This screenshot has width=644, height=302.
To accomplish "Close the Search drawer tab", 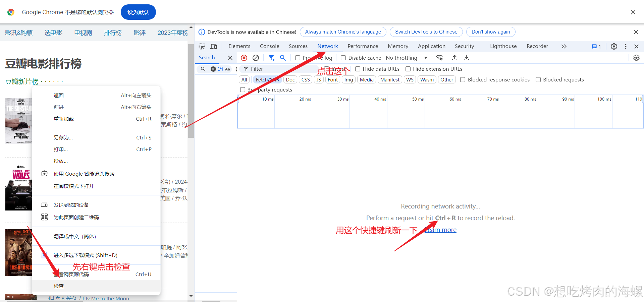I will pyautogui.click(x=230, y=58).
